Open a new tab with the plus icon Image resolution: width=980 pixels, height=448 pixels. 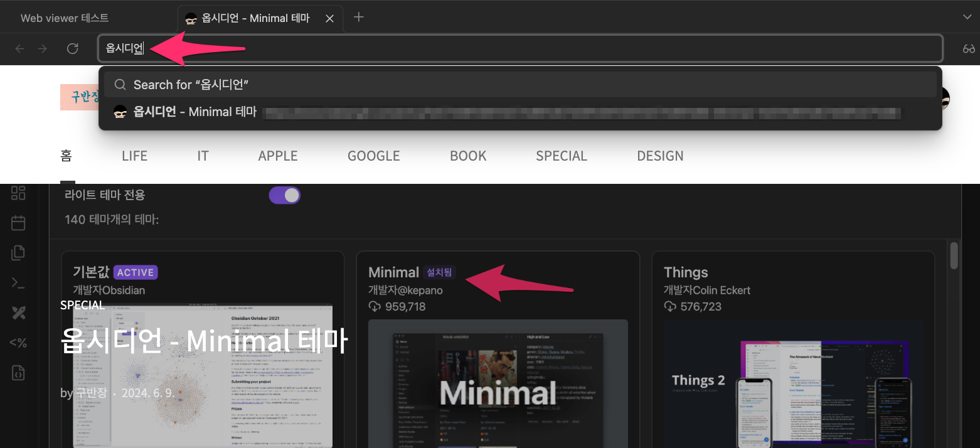click(x=359, y=17)
